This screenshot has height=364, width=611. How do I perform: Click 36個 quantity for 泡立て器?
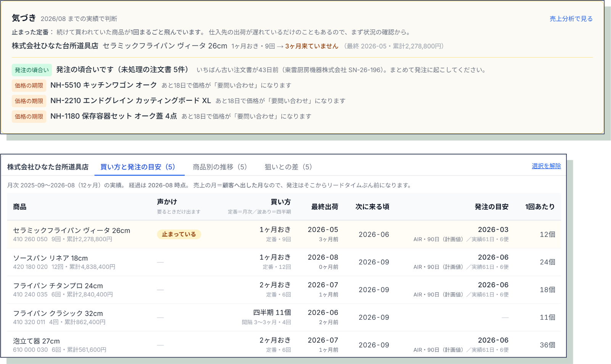click(547, 345)
